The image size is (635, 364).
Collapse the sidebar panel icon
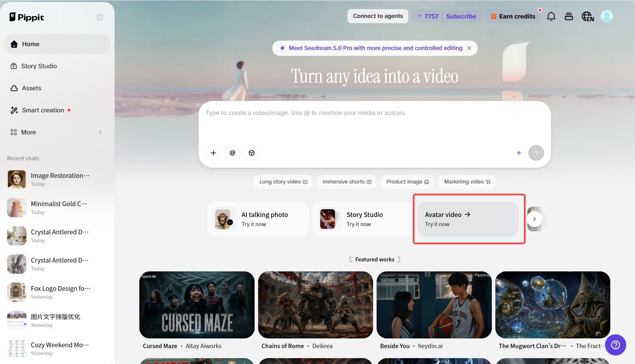pos(100,17)
